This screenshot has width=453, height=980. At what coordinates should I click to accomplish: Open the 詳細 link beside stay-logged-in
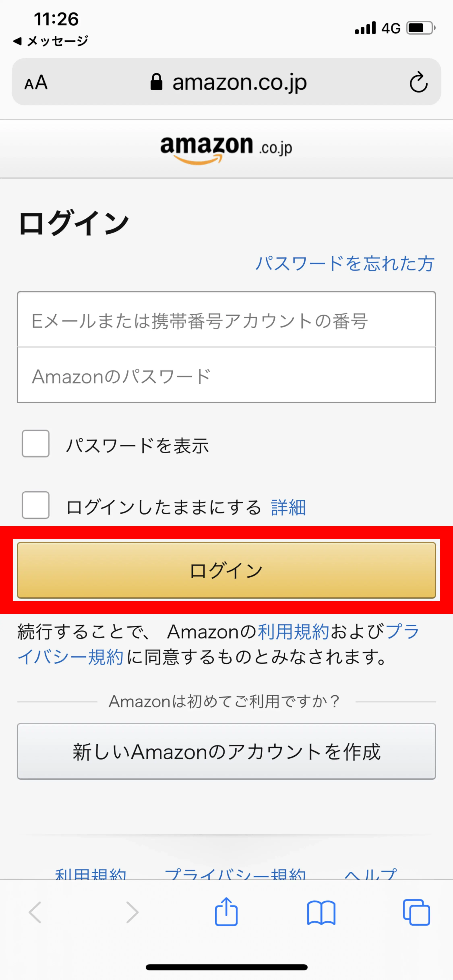point(288,507)
